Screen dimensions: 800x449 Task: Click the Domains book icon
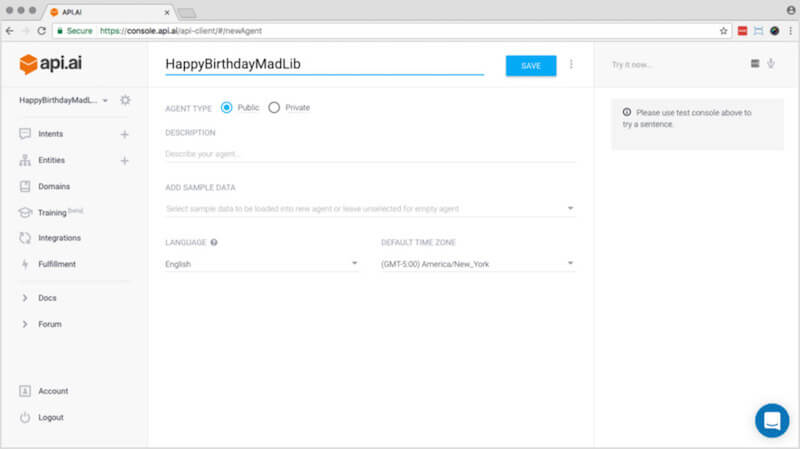(x=24, y=186)
